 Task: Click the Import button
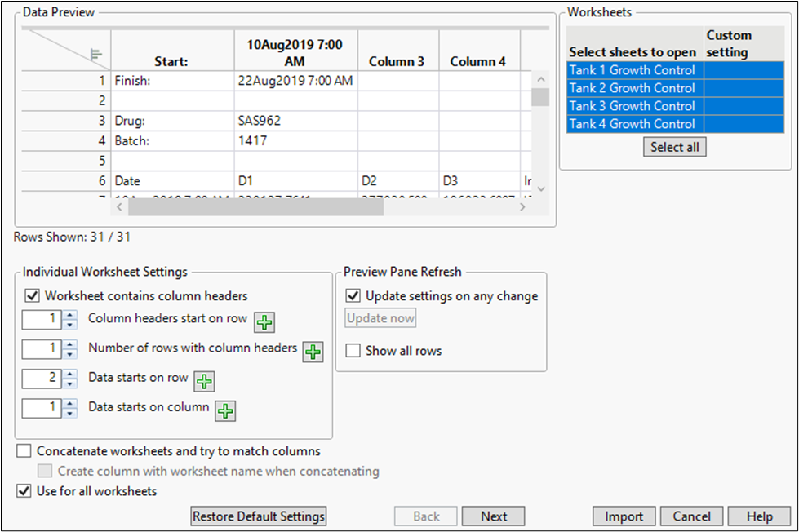coord(624,516)
